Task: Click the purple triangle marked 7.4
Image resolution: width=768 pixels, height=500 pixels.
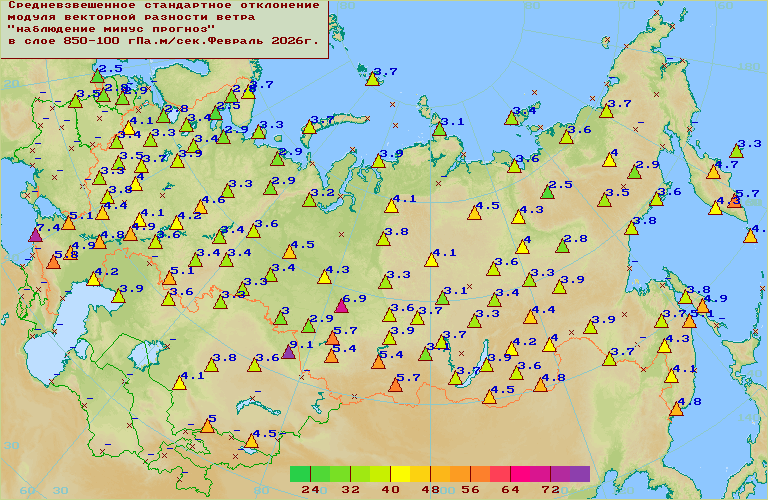Action: tap(36, 235)
